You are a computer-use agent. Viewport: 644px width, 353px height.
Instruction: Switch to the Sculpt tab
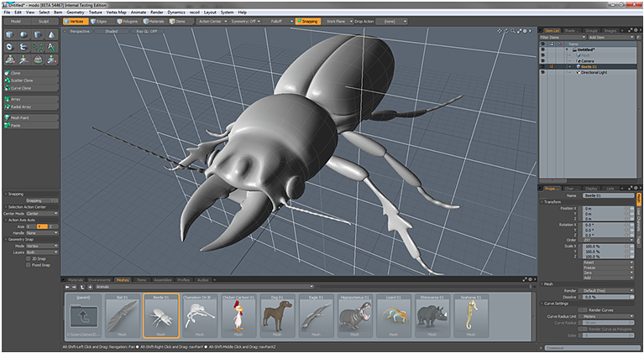pyautogui.click(x=45, y=21)
